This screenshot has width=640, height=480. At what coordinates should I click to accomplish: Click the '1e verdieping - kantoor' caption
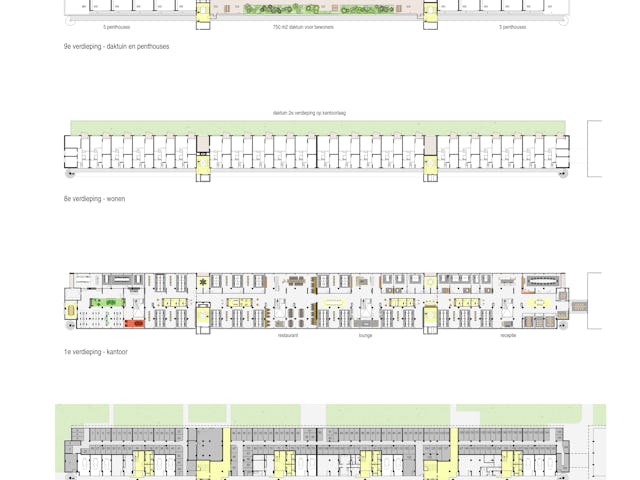pos(96,352)
